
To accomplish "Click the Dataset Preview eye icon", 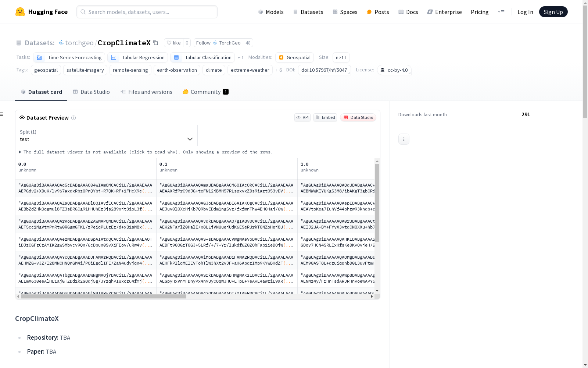I will pyautogui.click(x=22, y=117).
